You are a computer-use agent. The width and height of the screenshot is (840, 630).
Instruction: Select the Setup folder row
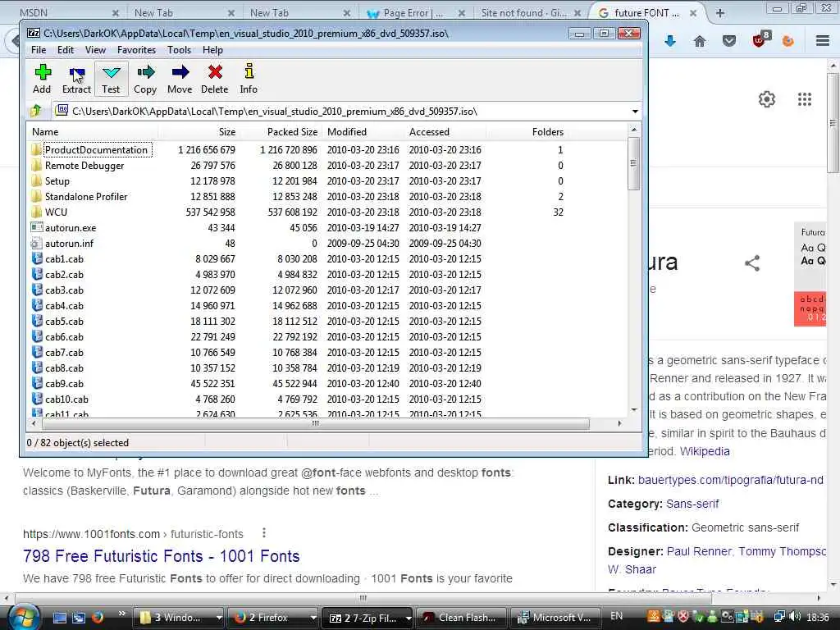click(325, 181)
